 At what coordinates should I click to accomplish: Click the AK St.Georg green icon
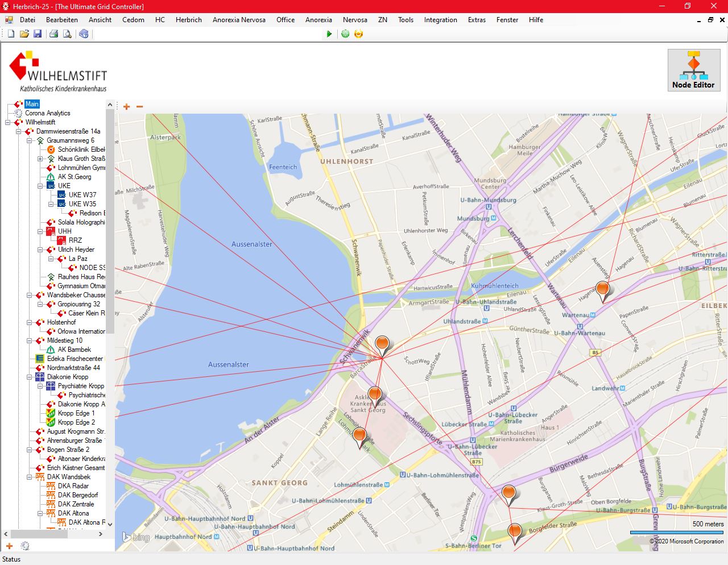coord(51,177)
